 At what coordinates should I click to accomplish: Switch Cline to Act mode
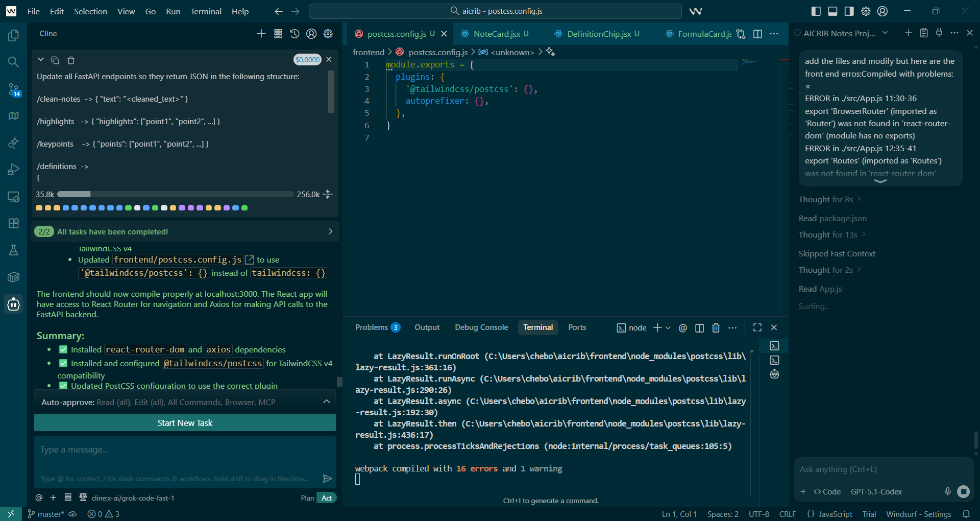pyautogui.click(x=327, y=498)
